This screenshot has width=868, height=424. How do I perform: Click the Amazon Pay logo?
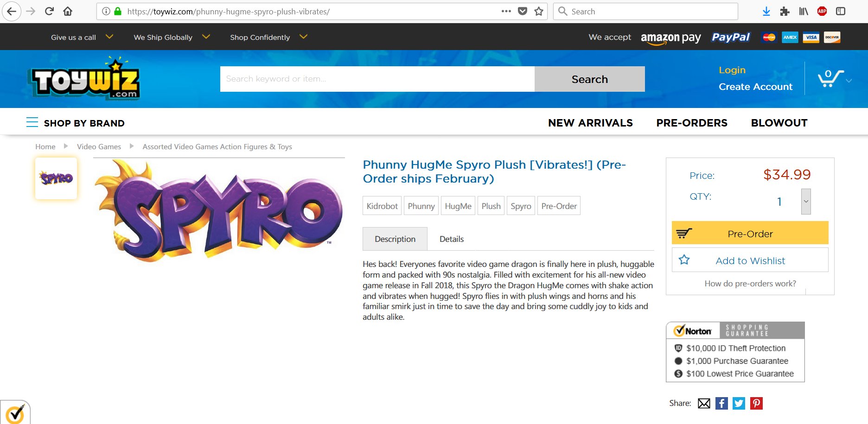click(x=670, y=38)
